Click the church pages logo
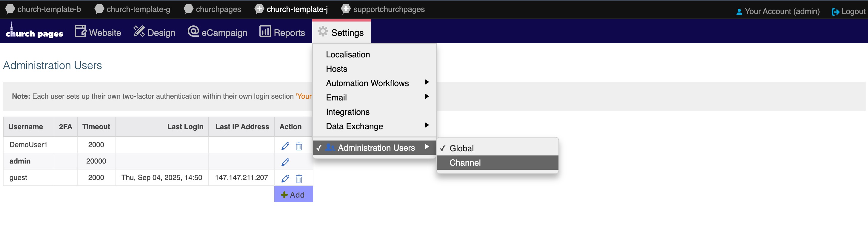This screenshot has width=868, height=229. tap(34, 32)
